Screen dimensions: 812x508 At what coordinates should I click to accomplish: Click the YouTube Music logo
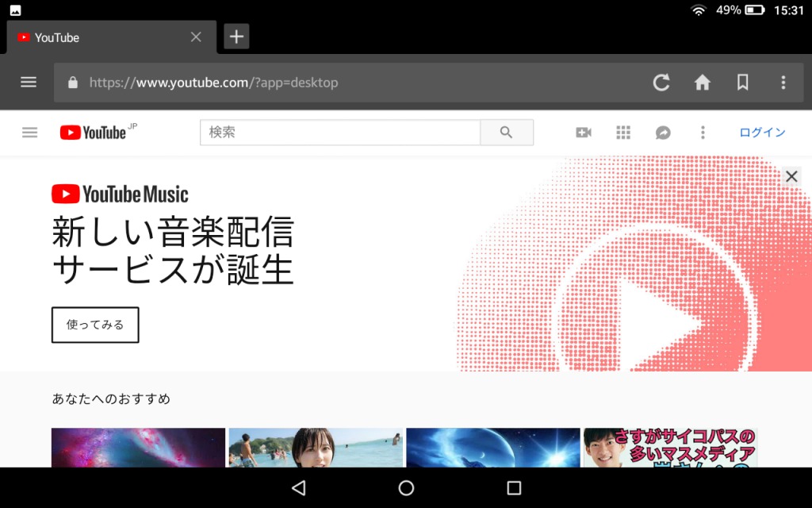(x=120, y=194)
